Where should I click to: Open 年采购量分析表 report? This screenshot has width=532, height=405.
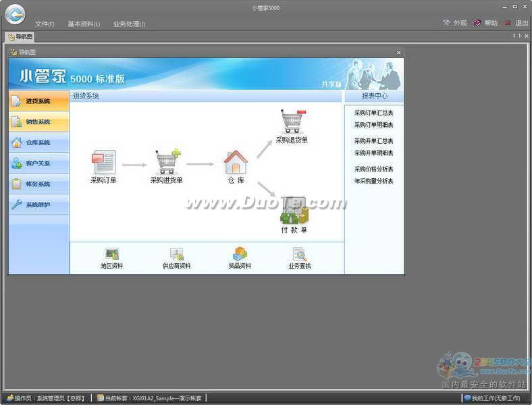(x=373, y=181)
